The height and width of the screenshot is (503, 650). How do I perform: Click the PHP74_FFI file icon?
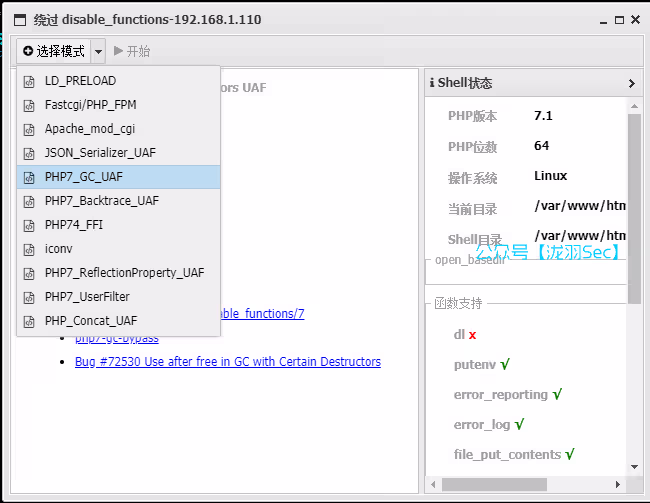[29, 225]
